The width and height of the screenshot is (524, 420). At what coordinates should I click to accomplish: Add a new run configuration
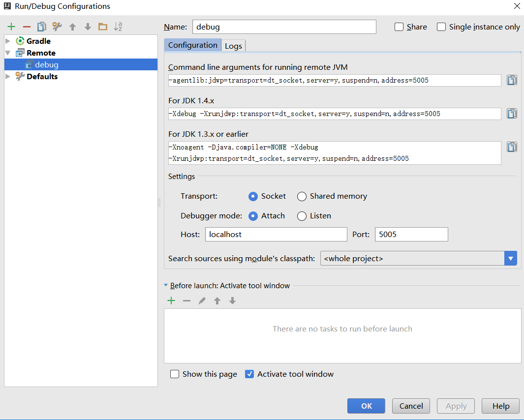[11, 26]
